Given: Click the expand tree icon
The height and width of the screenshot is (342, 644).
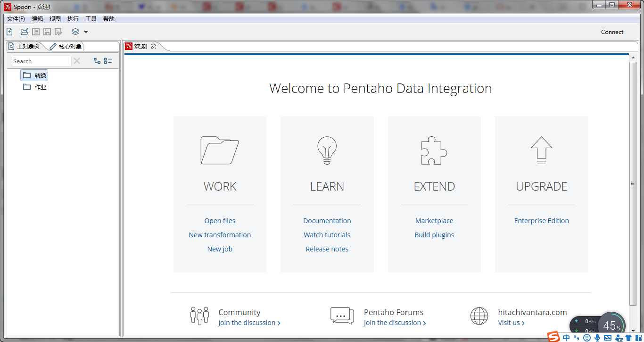Looking at the screenshot, I should coord(97,61).
